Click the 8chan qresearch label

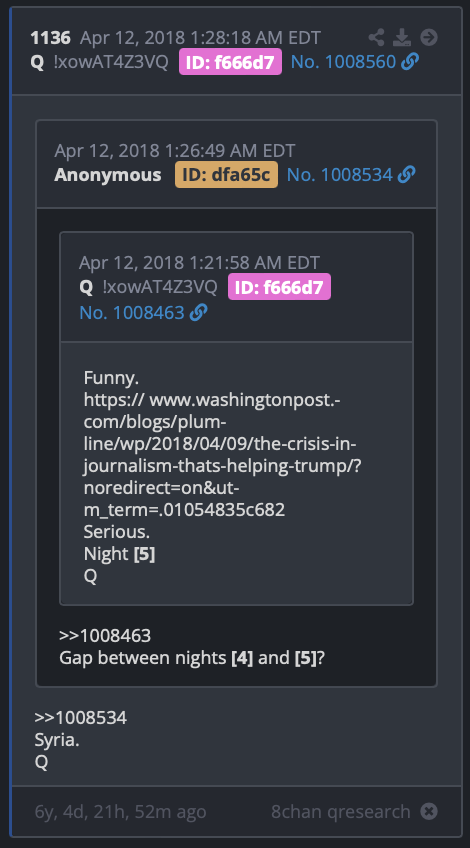(341, 811)
